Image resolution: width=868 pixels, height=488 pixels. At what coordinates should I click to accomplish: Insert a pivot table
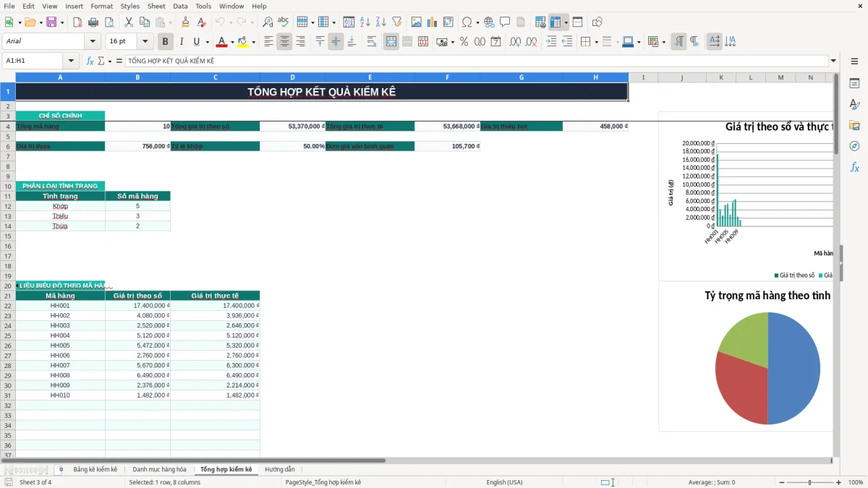[x=448, y=22]
